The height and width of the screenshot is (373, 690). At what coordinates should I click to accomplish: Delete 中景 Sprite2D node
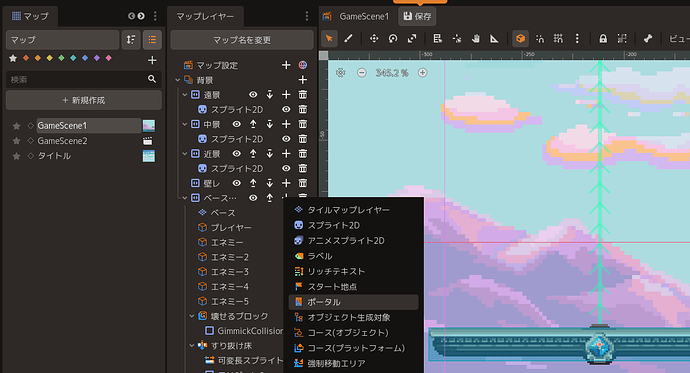303,139
